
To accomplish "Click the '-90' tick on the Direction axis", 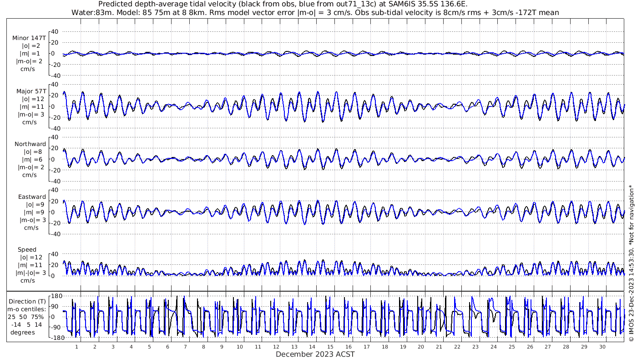I will tap(55, 327).
